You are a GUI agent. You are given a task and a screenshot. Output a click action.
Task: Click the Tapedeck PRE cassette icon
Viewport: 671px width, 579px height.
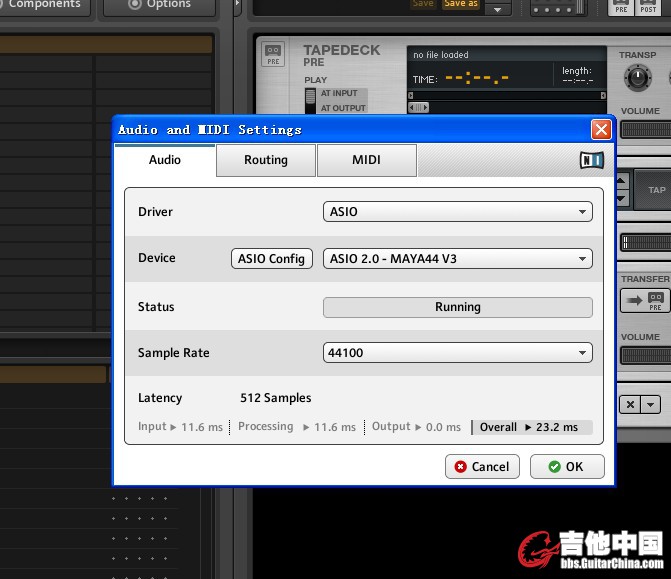tap(273, 54)
